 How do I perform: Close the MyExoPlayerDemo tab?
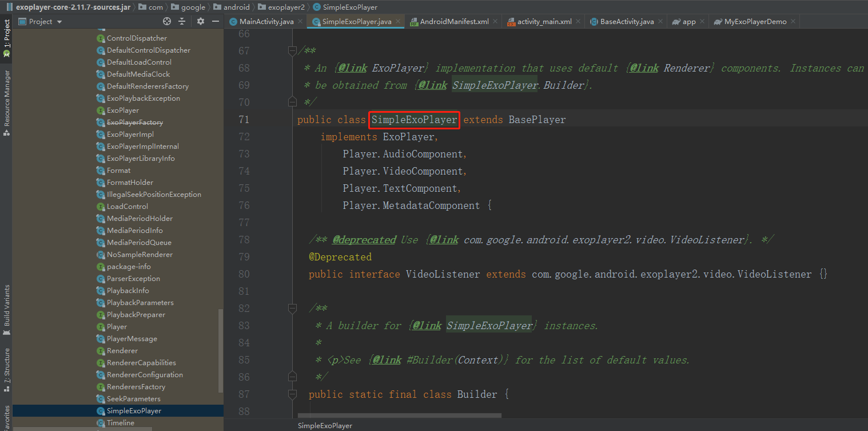tap(793, 22)
